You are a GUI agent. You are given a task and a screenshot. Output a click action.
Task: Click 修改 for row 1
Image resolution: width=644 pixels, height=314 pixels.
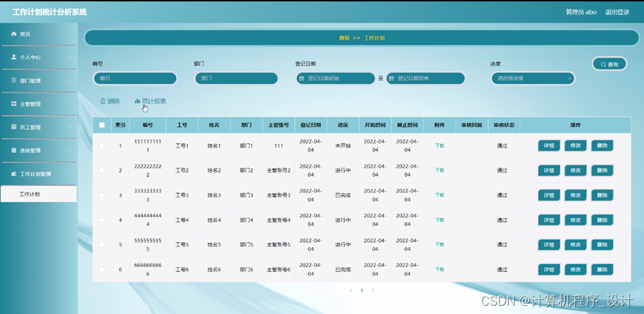(575, 146)
